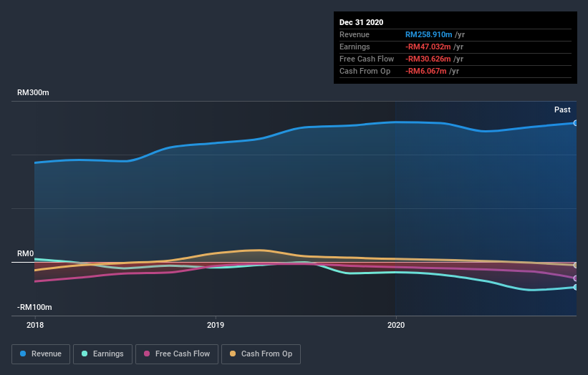Viewport: 588px width, 375px height.
Task: Click the -RM30.626m free cash flow value
Action: point(428,59)
